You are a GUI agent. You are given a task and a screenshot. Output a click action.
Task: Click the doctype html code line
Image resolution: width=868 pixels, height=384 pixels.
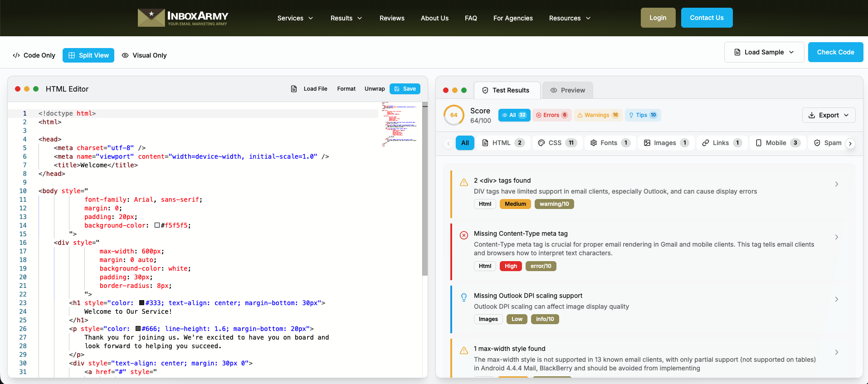[x=67, y=113]
